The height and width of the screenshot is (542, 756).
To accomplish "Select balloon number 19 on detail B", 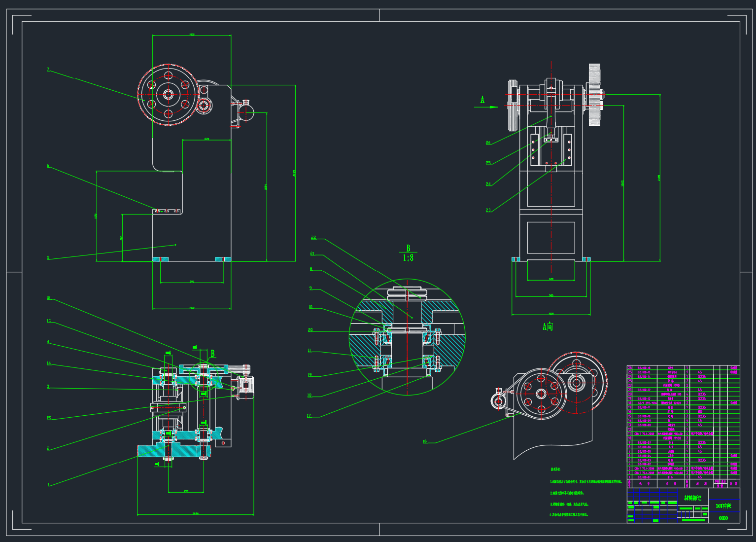I will (309, 375).
